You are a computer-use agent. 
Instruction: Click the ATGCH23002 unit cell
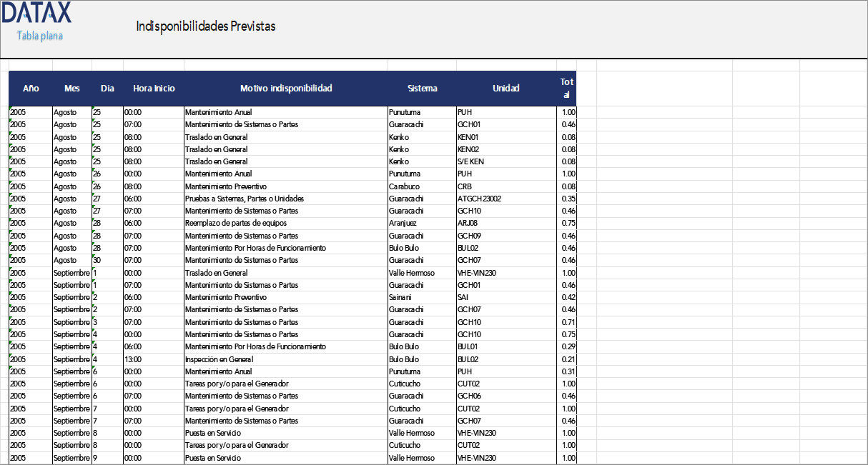(x=479, y=199)
